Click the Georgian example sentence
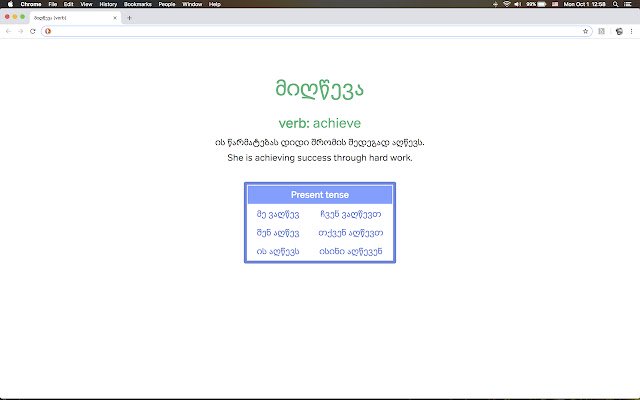 point(320,142)
